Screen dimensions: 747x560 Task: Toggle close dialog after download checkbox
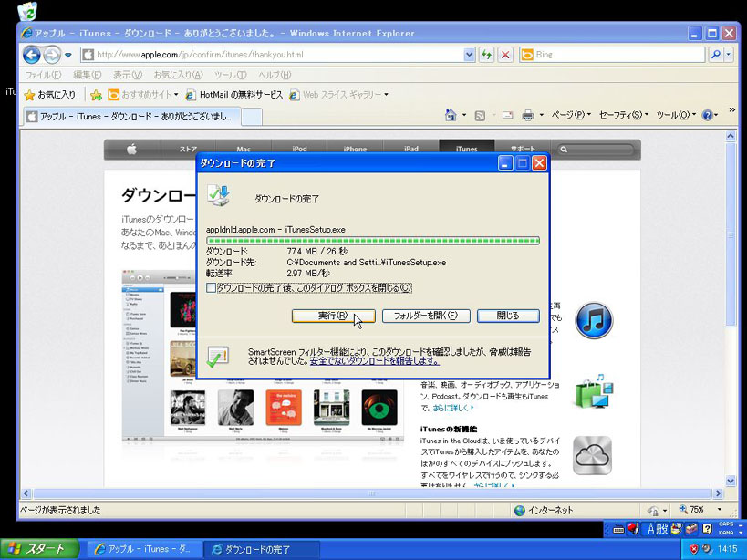tap(211, 287)
